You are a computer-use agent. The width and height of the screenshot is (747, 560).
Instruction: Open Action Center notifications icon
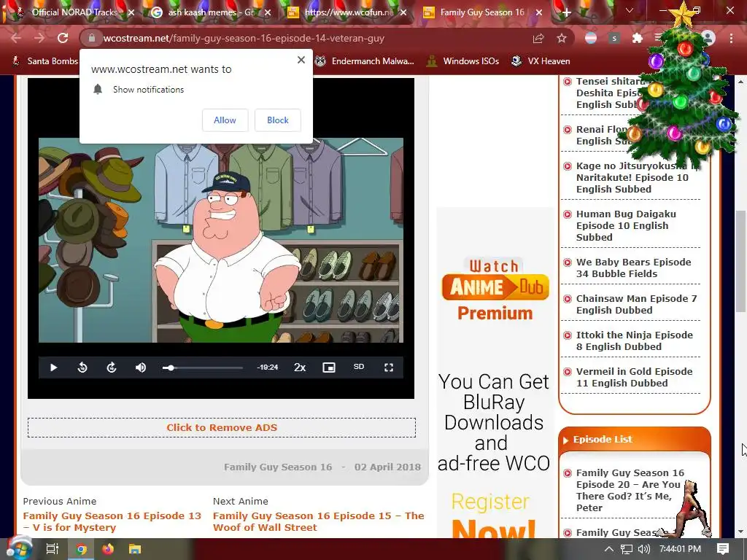point(723,549)
